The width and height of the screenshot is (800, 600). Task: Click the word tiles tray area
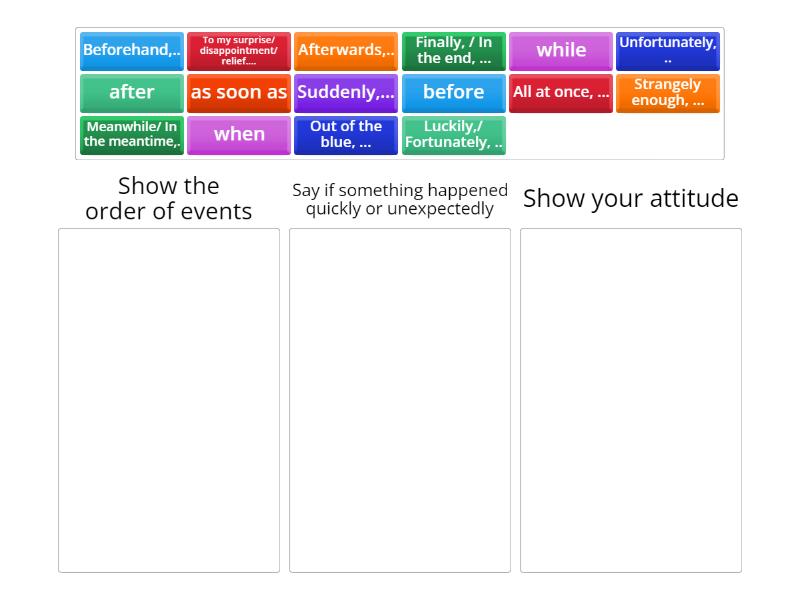[400, 92]
